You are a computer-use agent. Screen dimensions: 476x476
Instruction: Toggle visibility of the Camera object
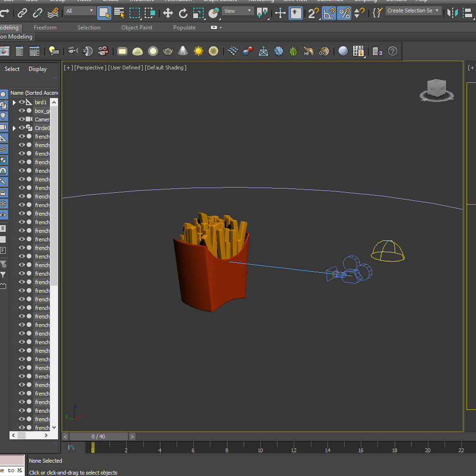21,119
